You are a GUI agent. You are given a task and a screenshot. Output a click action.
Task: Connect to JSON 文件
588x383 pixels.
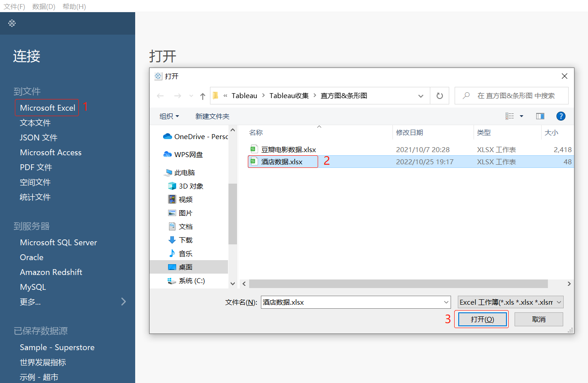pyautogui.click(x=39, y=138)
